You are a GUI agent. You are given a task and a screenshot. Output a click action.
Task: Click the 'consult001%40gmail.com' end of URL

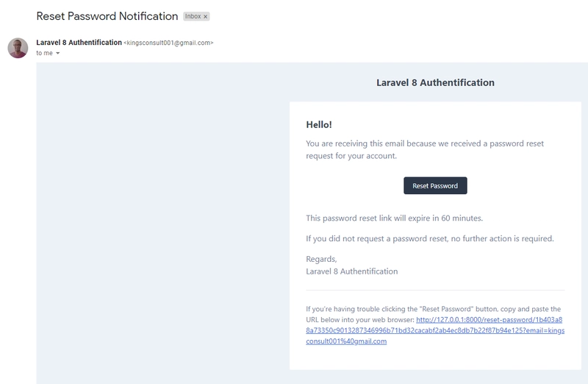[346, 341]
